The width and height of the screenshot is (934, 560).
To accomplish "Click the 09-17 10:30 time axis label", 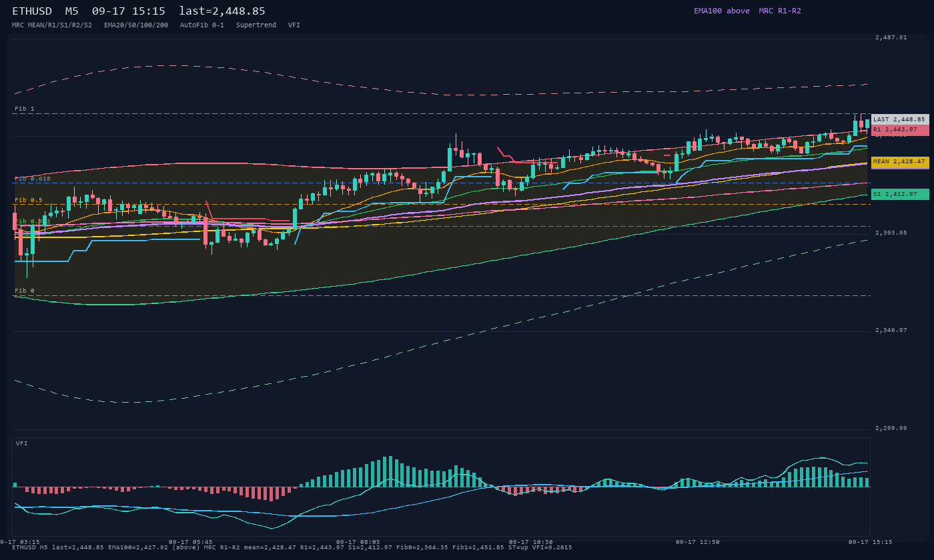I will click(x=531, y=542).
